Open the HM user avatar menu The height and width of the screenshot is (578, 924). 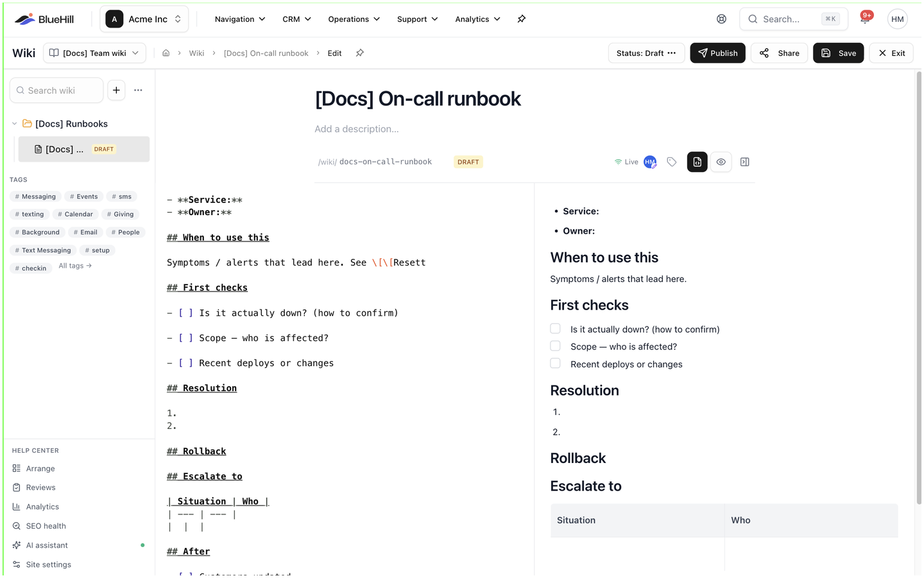(x=897, y=19)
